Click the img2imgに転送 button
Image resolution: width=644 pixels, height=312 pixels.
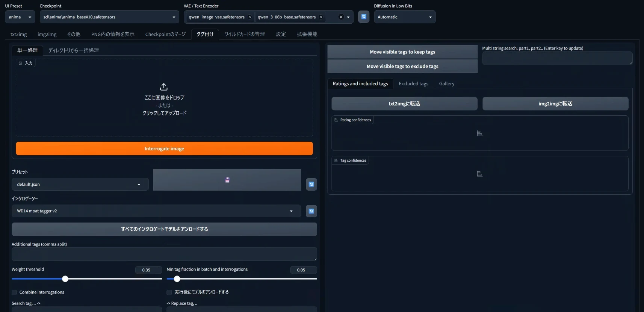point(555,104)
